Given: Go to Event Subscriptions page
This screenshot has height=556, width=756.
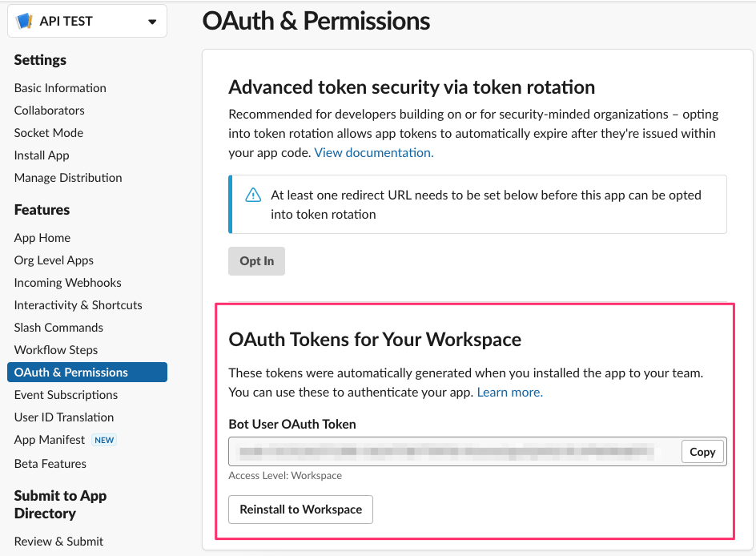Looking at the screenshot, I should click(x=66, y=395).
